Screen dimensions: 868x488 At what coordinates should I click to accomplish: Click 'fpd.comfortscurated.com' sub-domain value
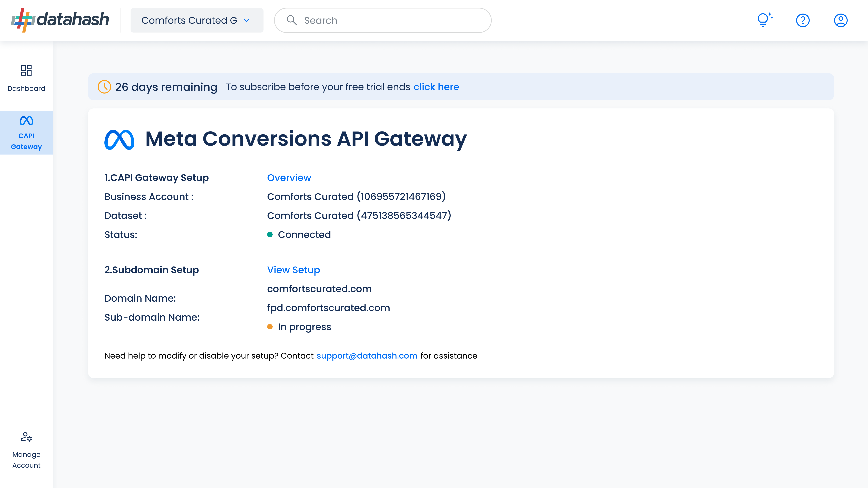click(328, 308)
